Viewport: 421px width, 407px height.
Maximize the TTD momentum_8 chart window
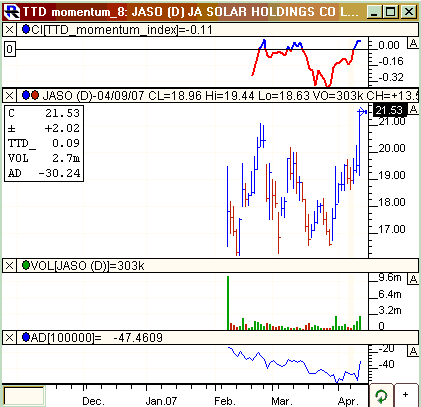pos(391,12)
